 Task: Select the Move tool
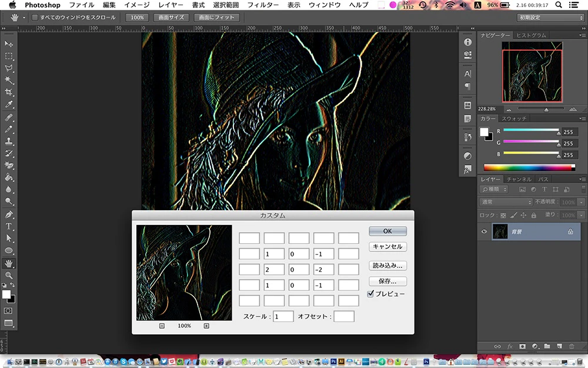pos(8,44)
